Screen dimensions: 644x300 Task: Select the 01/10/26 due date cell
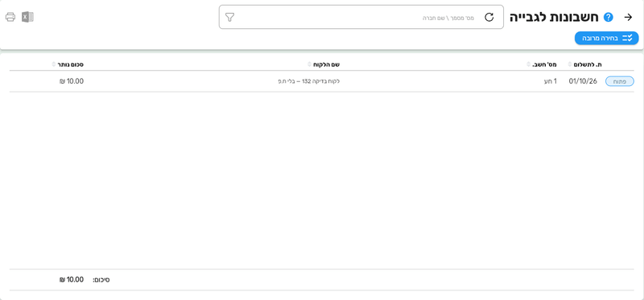[583, 81]
